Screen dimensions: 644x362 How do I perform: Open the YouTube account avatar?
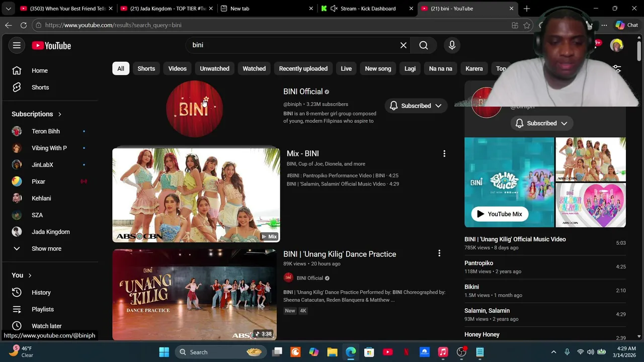tap(617, 45)
